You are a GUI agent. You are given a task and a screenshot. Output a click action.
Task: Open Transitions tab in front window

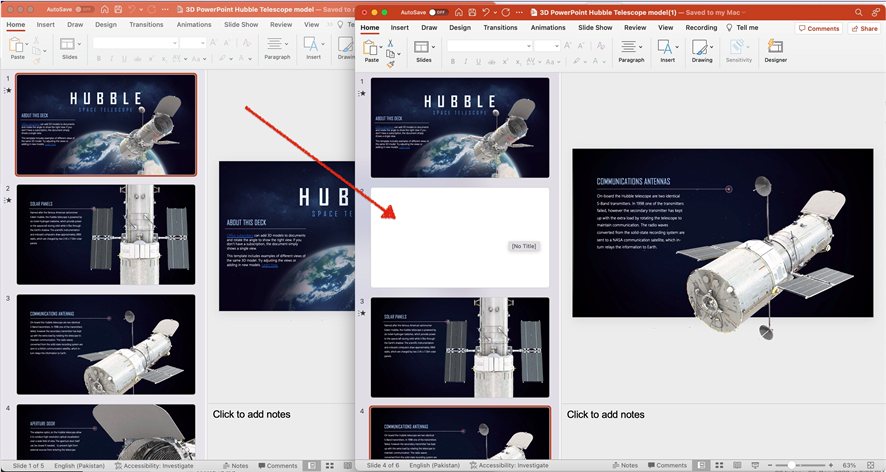[500, 27]
